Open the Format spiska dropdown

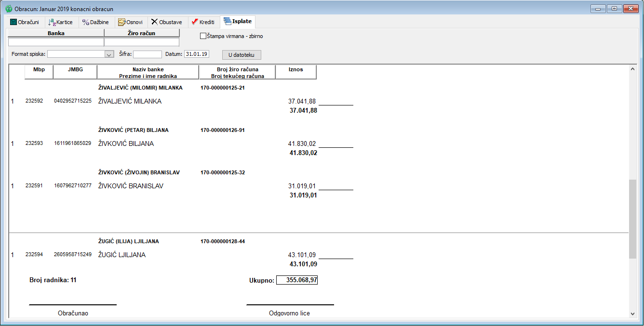tap(109, 54)
